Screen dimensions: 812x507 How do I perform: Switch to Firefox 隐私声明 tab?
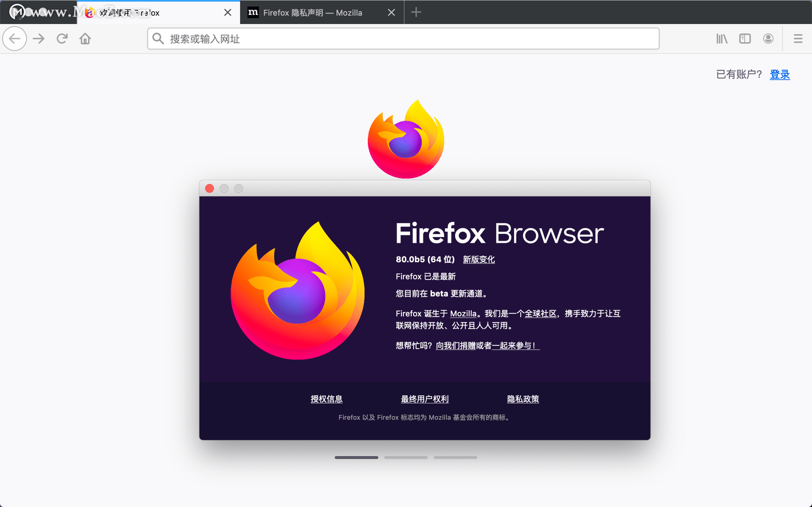coord(313,13)
